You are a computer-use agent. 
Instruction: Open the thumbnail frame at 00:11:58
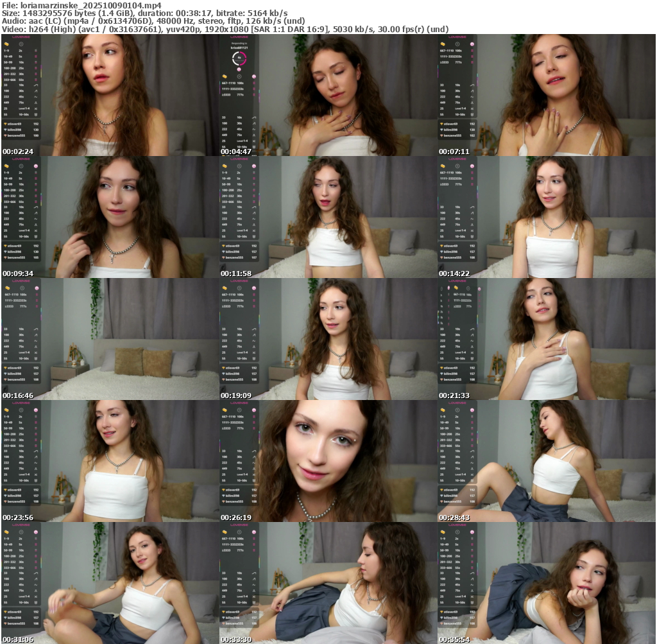[328, 217]
